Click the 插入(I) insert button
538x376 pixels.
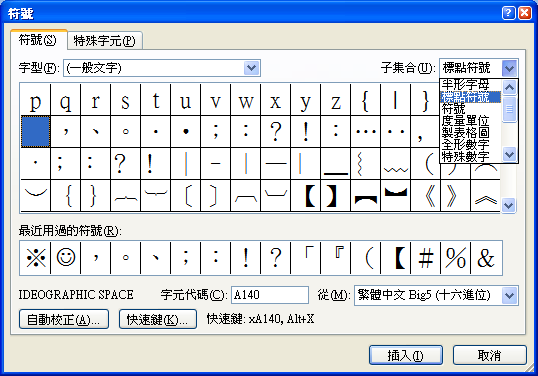tap(406, 355)
